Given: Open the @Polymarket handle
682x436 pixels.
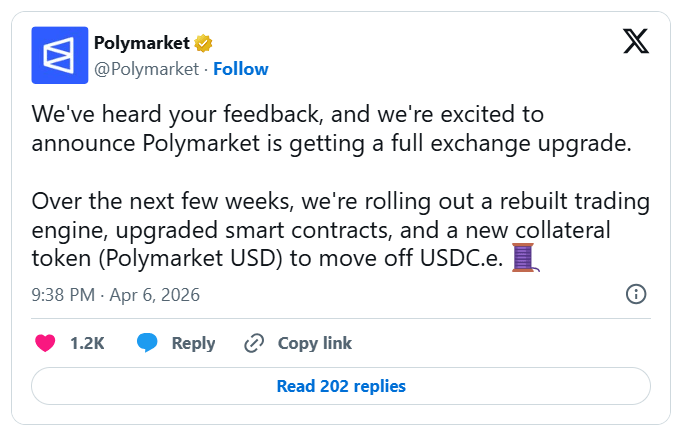Looking at the screenshot, I should [x=146, y=69].
